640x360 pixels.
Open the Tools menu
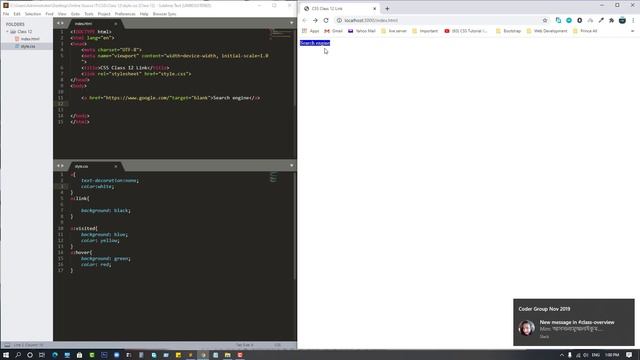coord(89,14)
